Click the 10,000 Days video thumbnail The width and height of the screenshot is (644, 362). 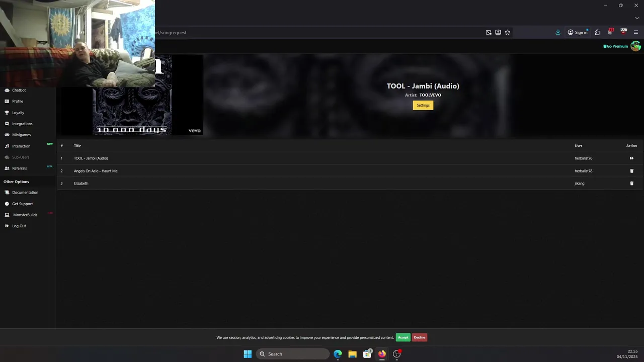(x=132, y=96)
